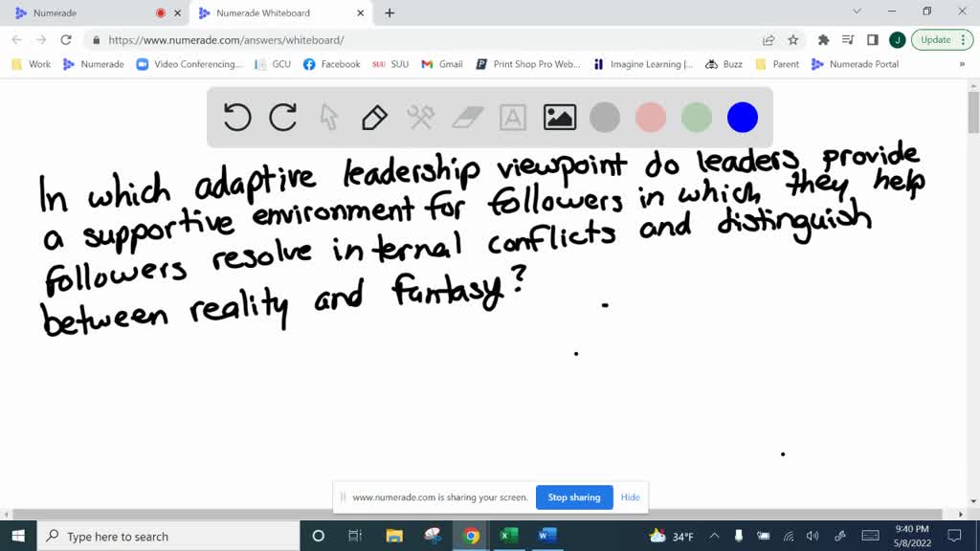Hide the screen sharing notification bar
The width and height of the screenshot is (980, 551).
(630, 497)
